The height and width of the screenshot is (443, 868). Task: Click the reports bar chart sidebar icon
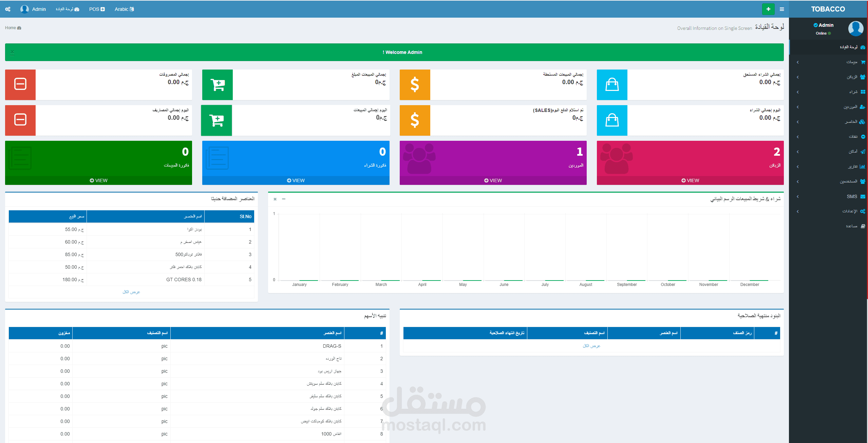coord(863,167)
